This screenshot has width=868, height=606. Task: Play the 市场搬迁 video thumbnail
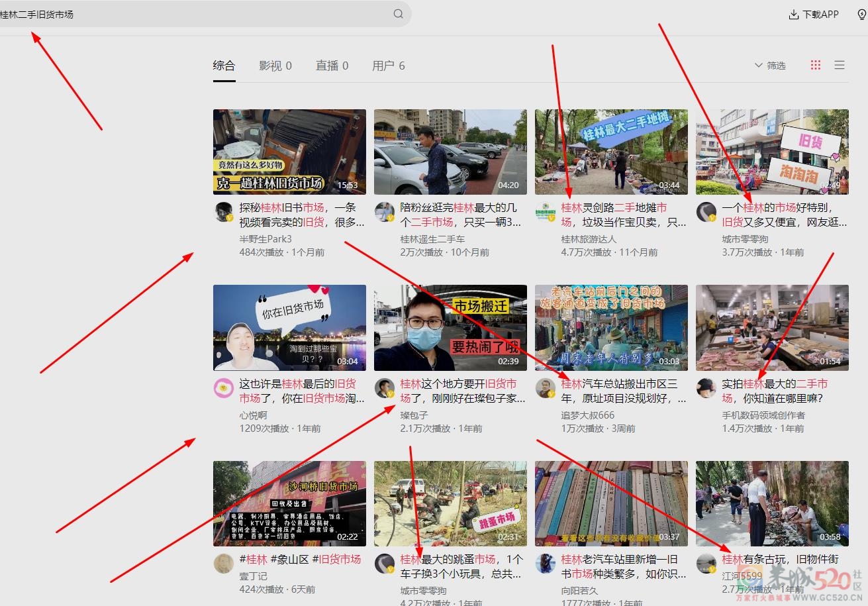pyautogui.click(x=450, y=327)
